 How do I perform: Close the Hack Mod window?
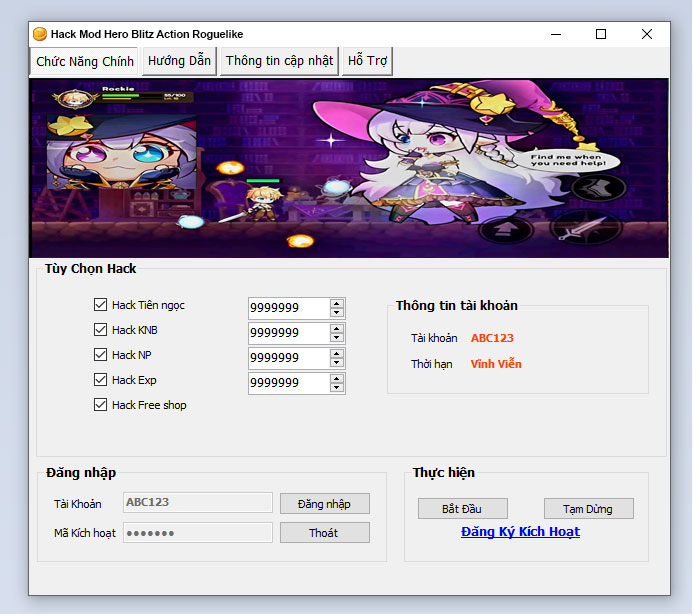(x=647, y=34)
